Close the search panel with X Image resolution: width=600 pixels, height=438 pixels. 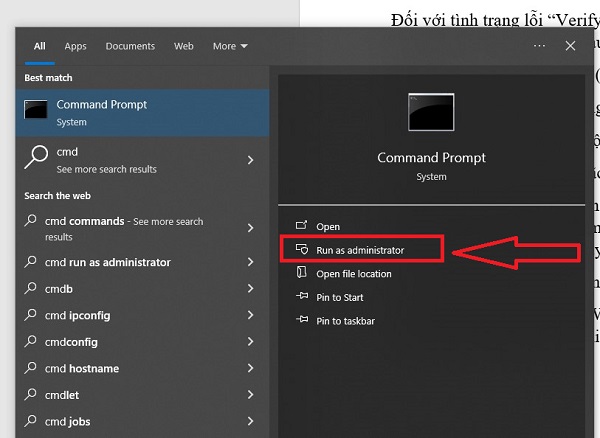tap(570, 46)
